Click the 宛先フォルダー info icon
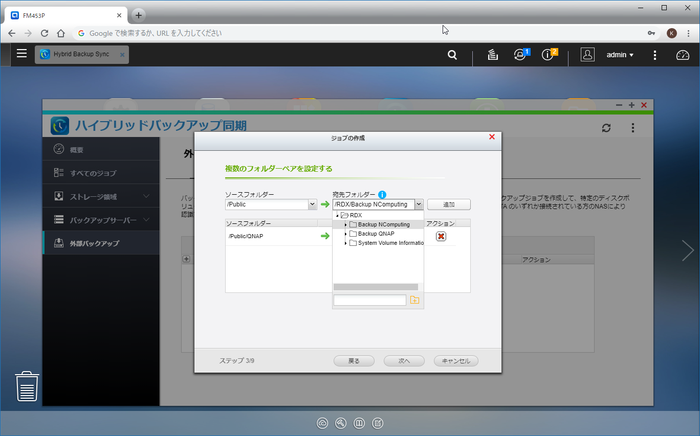The height and width of the screenshot is (436, 700). [382, 195]
